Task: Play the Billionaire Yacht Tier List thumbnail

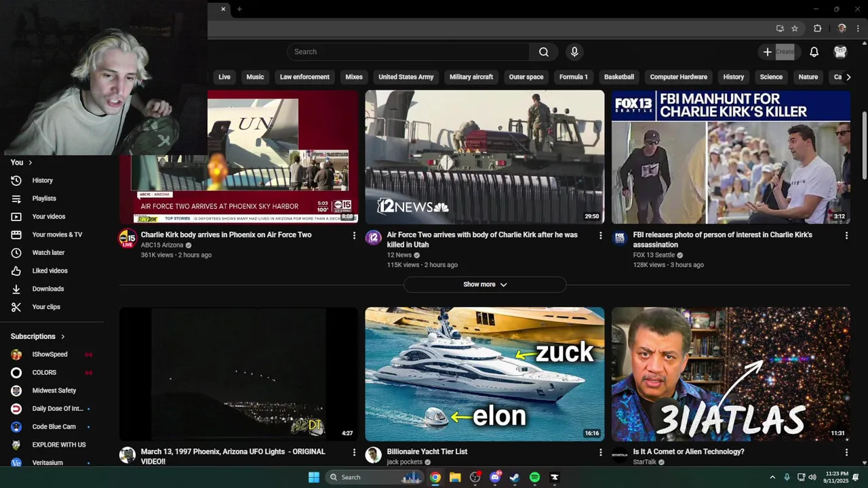Action: [485, 374]
